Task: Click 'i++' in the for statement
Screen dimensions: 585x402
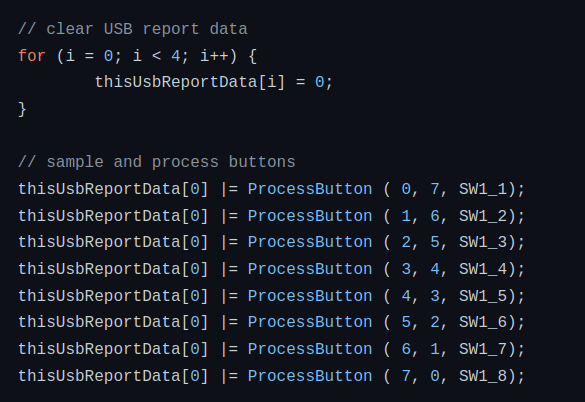Action: (214, 56)
